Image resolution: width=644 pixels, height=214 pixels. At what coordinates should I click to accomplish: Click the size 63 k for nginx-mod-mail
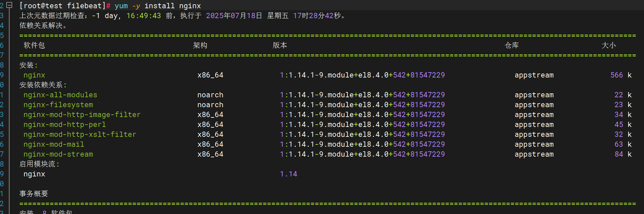[x=623, y=144]
